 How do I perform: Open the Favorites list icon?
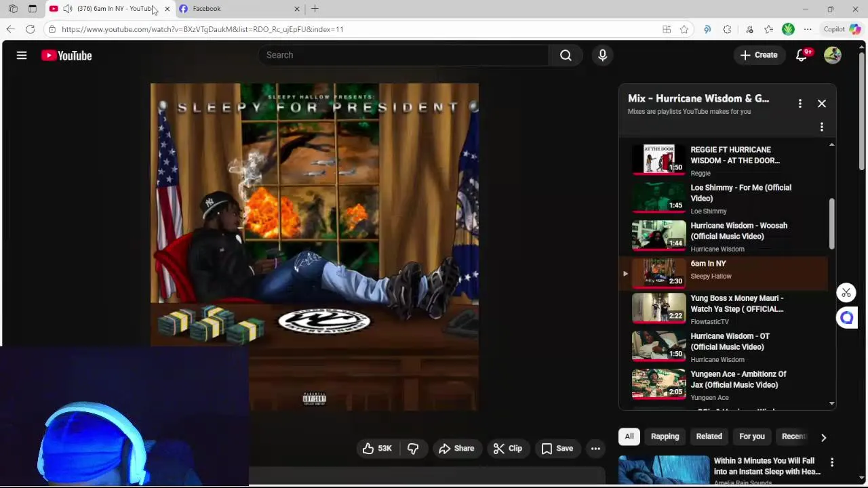768,29
